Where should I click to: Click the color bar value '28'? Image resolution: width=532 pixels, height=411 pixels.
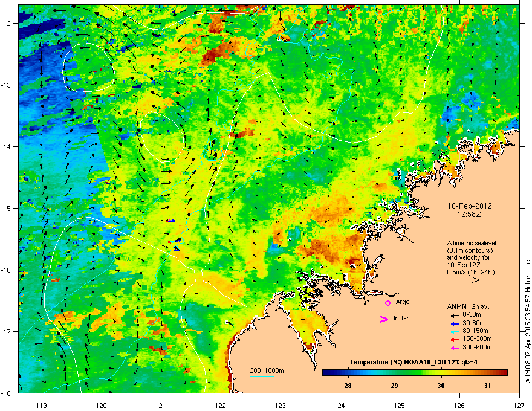pyautogui.click(x=348, y=386)
